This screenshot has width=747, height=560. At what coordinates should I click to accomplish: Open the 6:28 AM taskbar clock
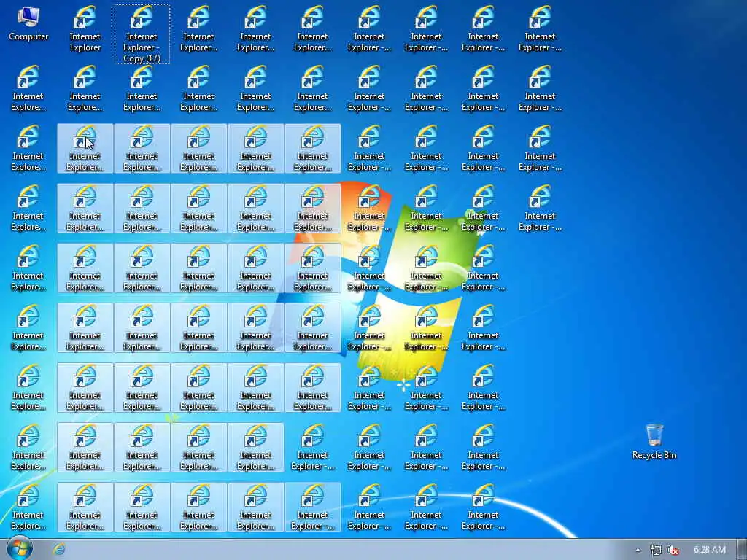pos(709,550)
